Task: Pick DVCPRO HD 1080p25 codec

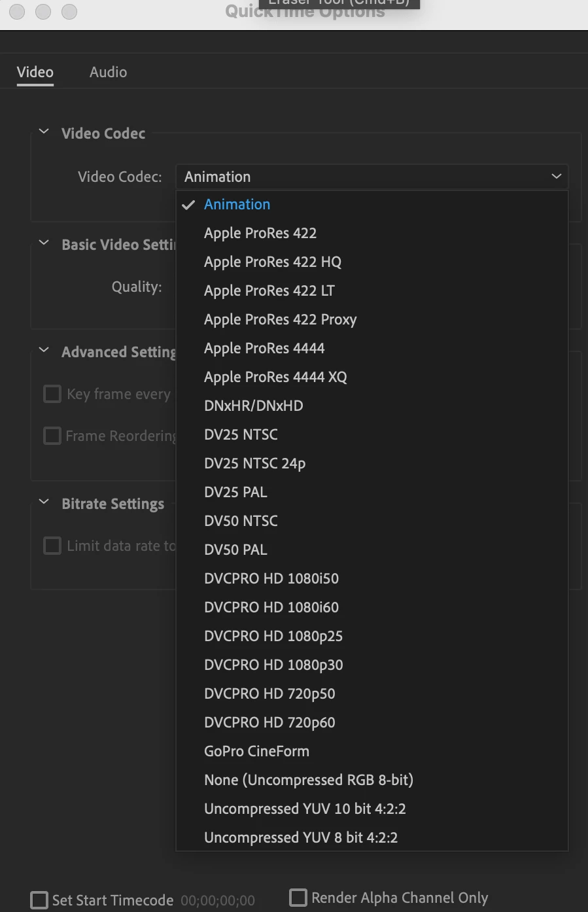Action: [372, 636]
